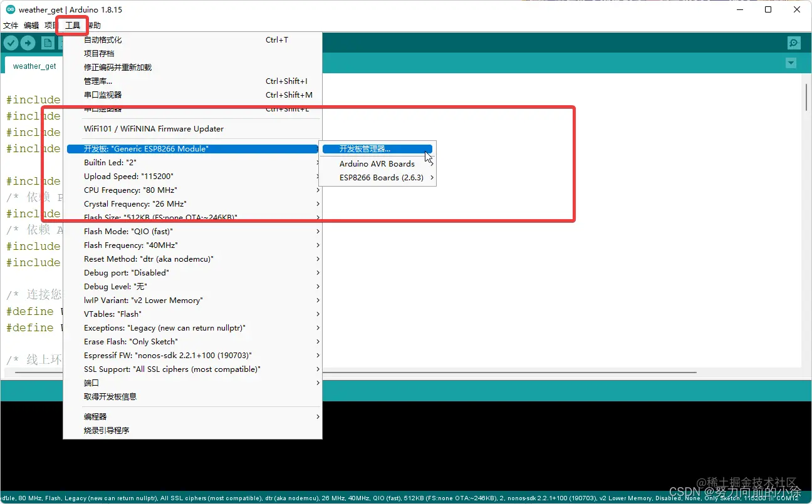Open 管理库... entry
812x504 pixels.
click(192, 81)
